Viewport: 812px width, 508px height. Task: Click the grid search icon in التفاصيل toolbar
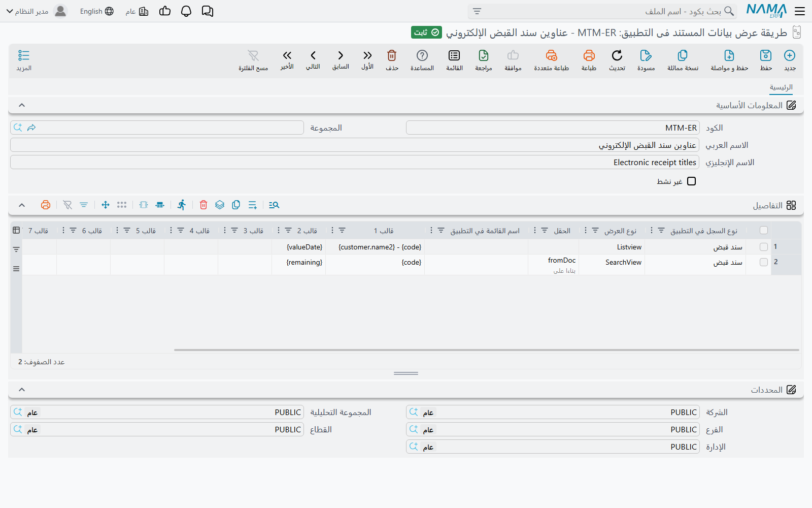274,205
